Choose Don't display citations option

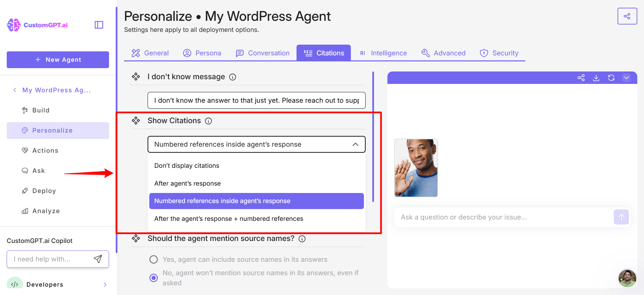[256, 165]
